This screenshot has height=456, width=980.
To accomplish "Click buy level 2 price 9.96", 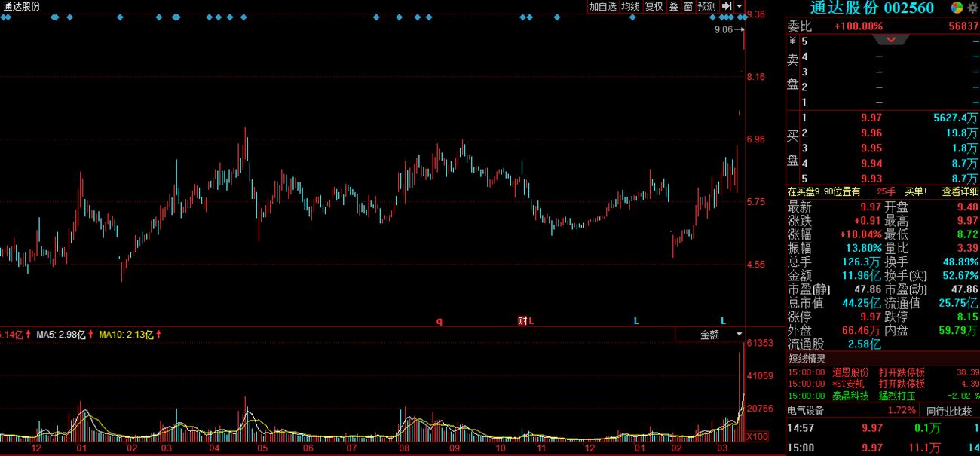I will point(871,133).
